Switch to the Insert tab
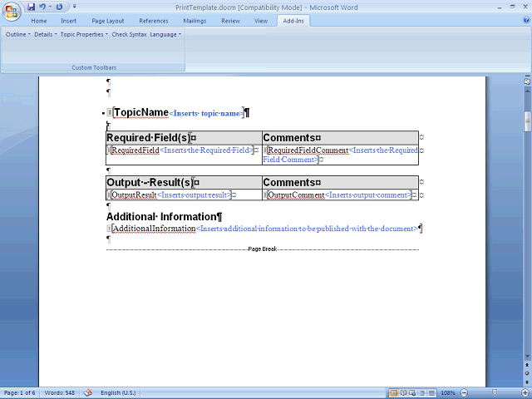 click(x=68, y=21)
